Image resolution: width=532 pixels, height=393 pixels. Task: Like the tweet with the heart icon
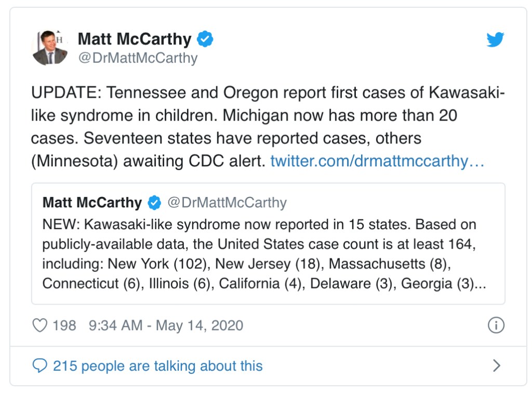(x=39, y=325)
